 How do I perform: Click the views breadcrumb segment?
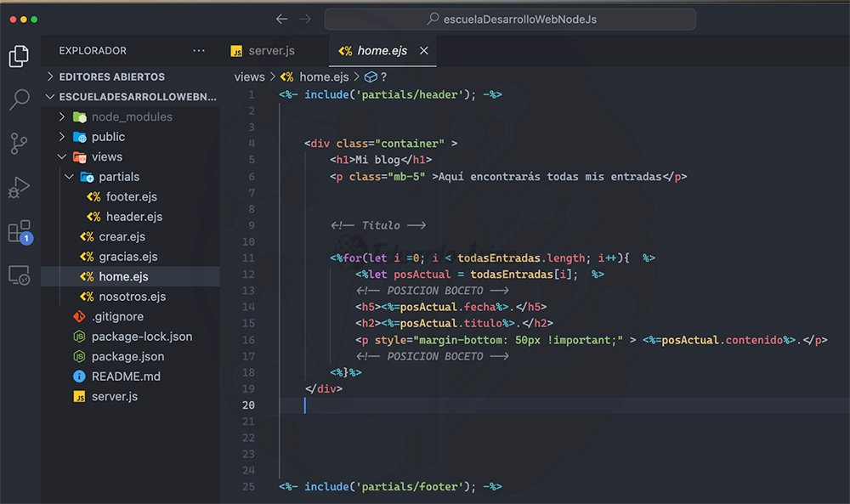[x=249, y=77]
